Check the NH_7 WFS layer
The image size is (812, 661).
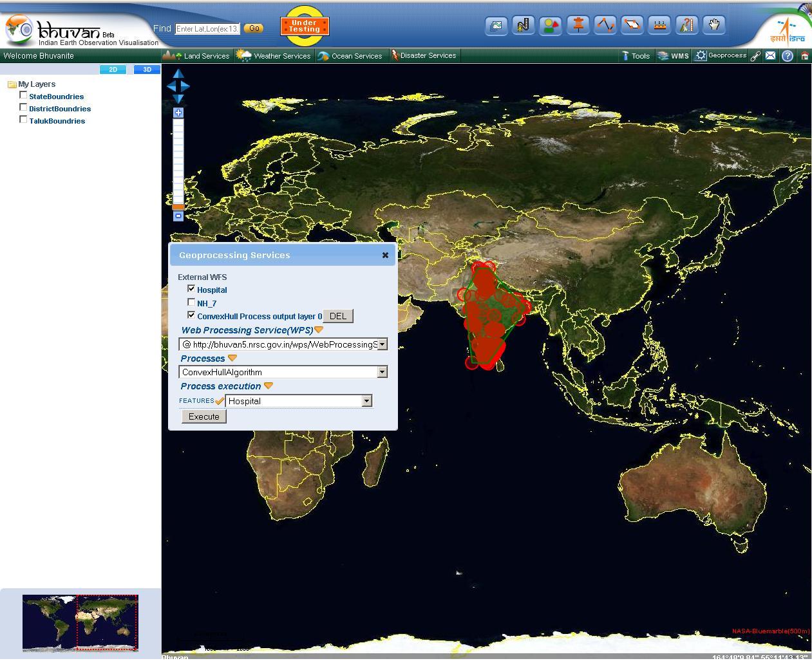191,302
